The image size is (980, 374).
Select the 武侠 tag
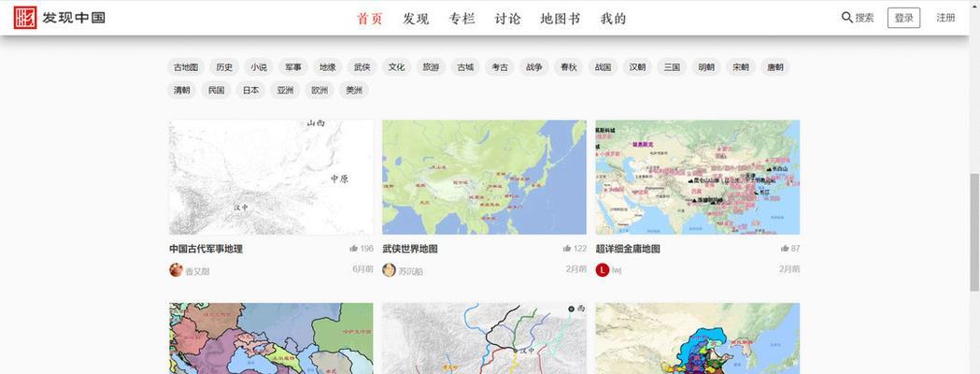click(x=362, y=67)
